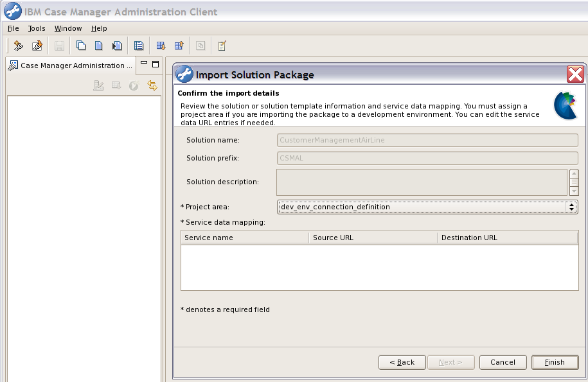Go back with the Back button

click(x=402, y=362)
